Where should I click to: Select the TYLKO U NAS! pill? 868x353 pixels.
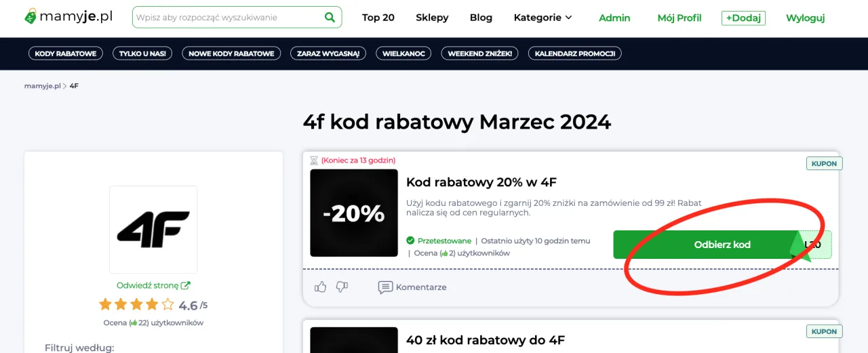coord(142,54)
